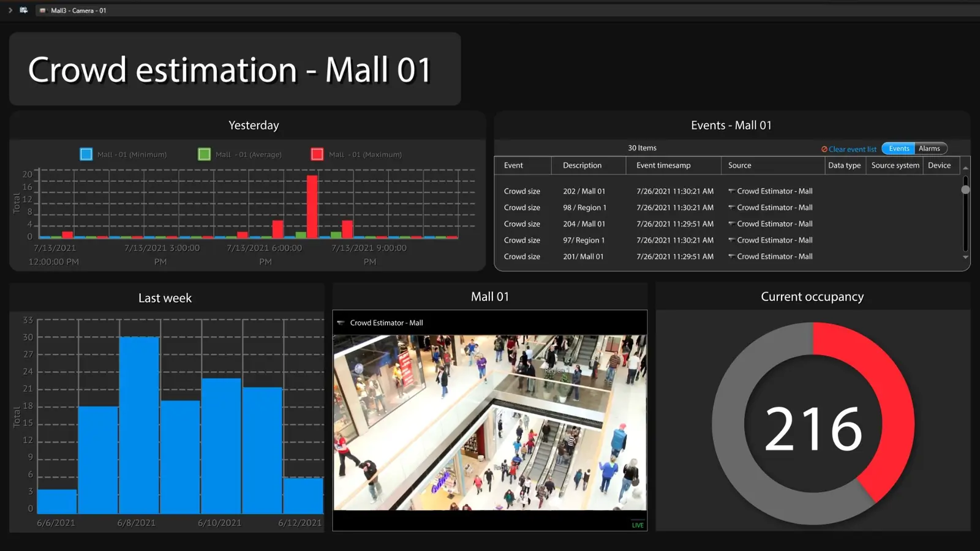The image size is (980, 551).
Task: Click the camera switch icon in top bar
Action: [x=23, y=10]
